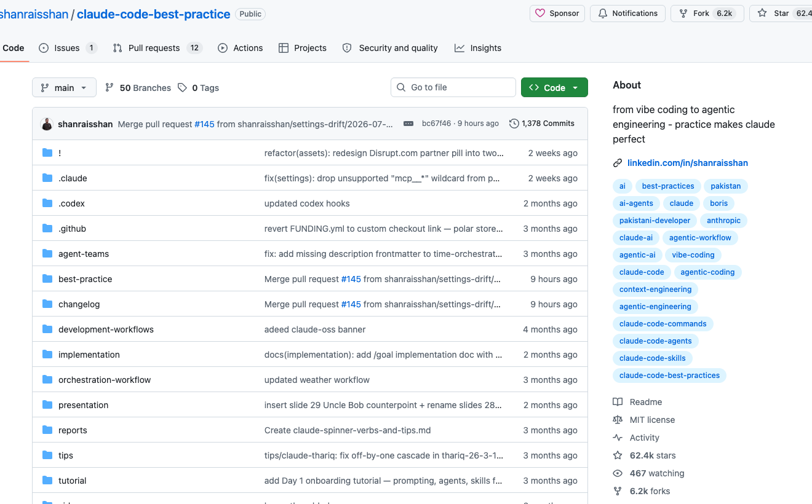
Task: Switch to the Code tab
Action: 14,48
